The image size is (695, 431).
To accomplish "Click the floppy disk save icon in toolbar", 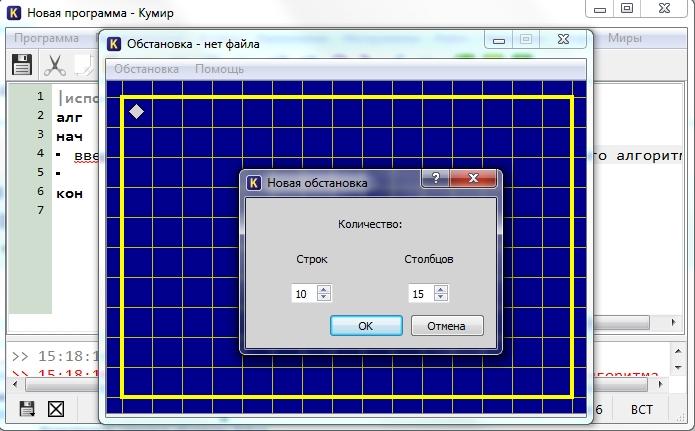I will tap(22, 65).
